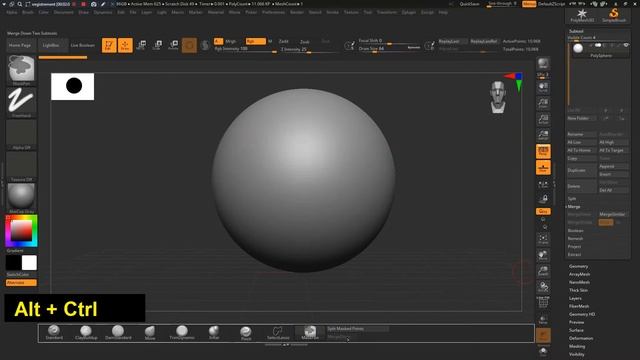The width and height of the screenshot is (640, 360).
Task: Open the Document menu
Action: (64, 13)
